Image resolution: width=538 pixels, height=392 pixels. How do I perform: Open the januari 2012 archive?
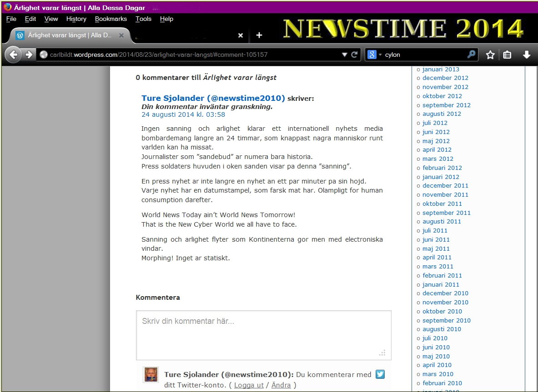click(441, 177)
